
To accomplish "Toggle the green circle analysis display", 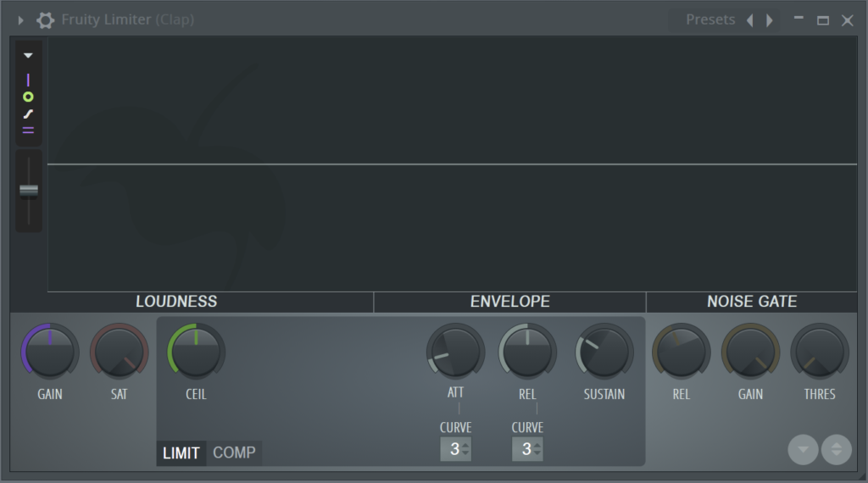I will pos(28,97).
